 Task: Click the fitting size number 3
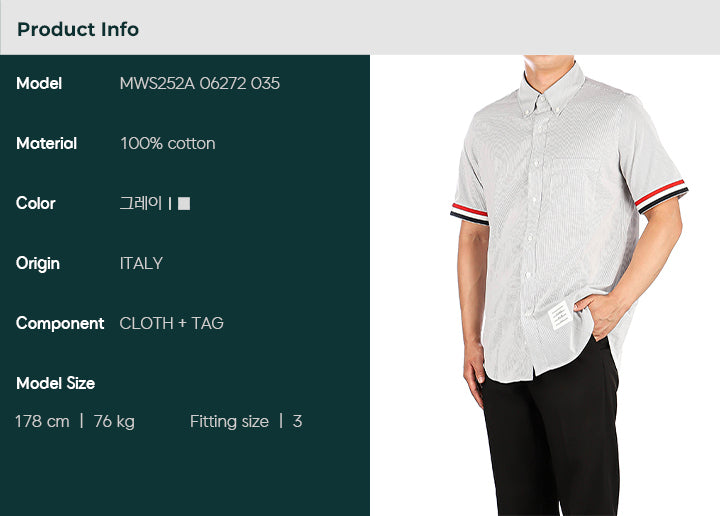[298, 421]
